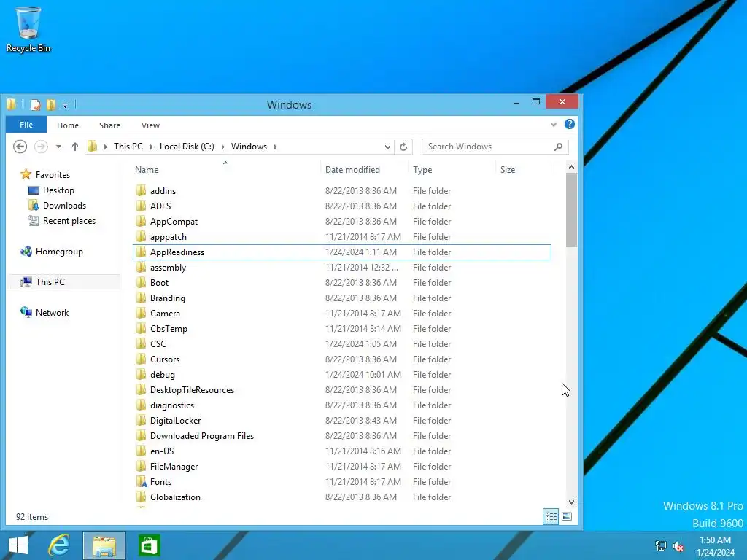Click Local Disk (C:) breadcrumb
747x560 pixels.
click(x=187, y=147)
